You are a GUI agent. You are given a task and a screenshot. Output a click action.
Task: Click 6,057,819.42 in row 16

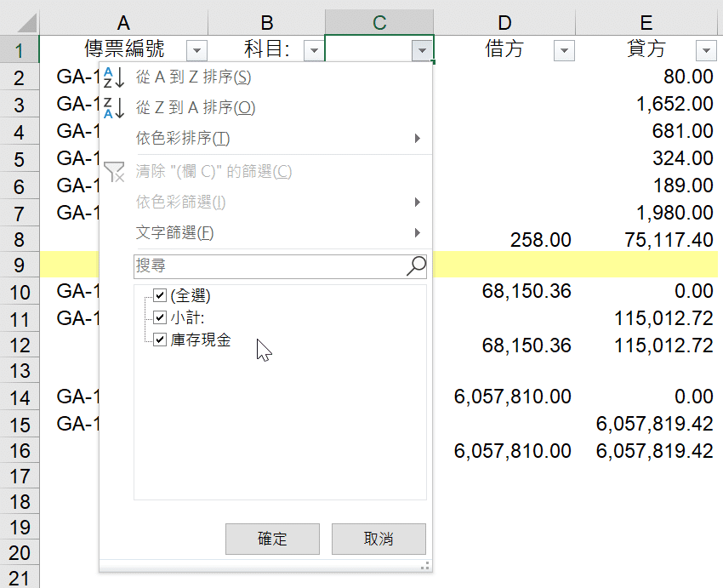654,451
